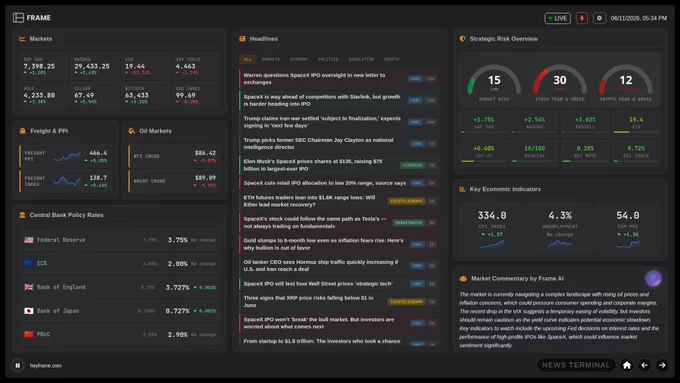Open the SpaceX cuts retail IPO allocation headline

[339, 183]
